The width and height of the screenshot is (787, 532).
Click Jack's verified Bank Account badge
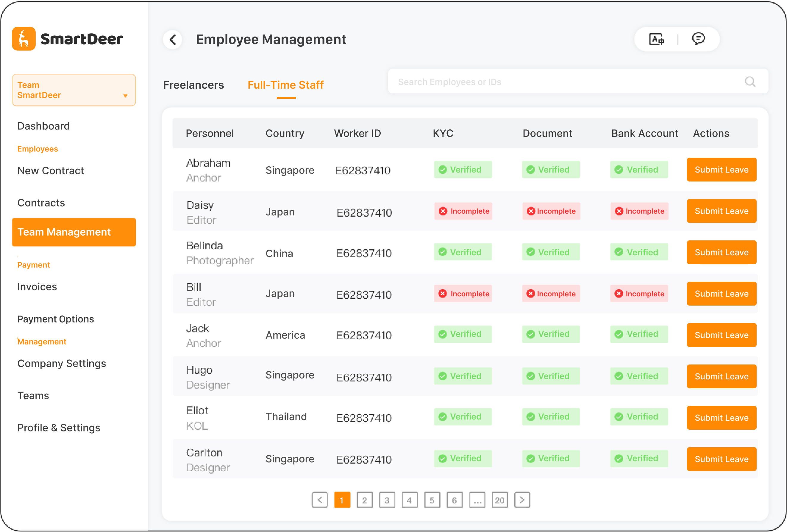(639, 334)
